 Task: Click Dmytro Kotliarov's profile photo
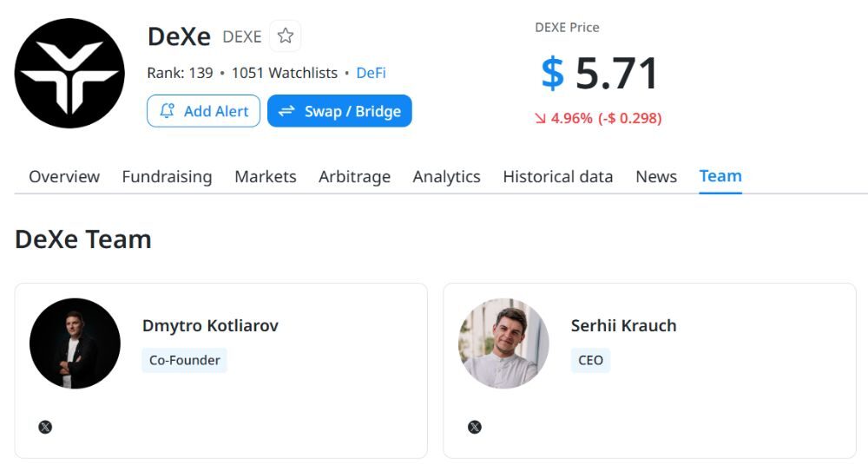(x=75, y=343)
